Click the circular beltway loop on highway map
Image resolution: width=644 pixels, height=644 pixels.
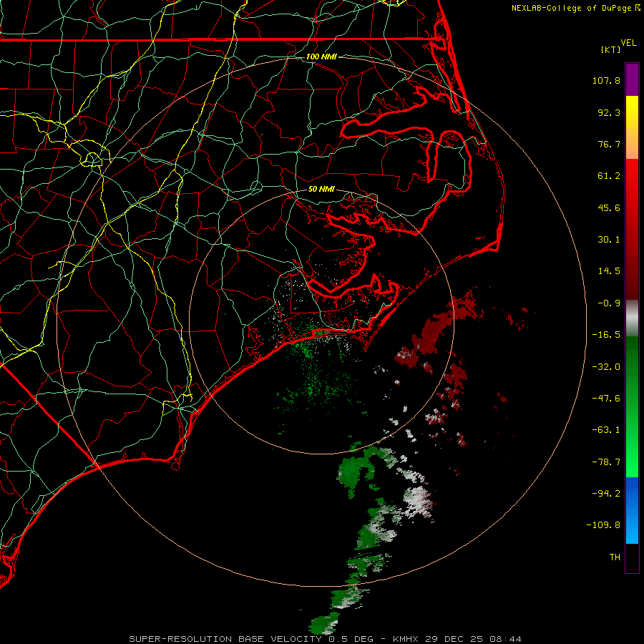tap(92, 159)
